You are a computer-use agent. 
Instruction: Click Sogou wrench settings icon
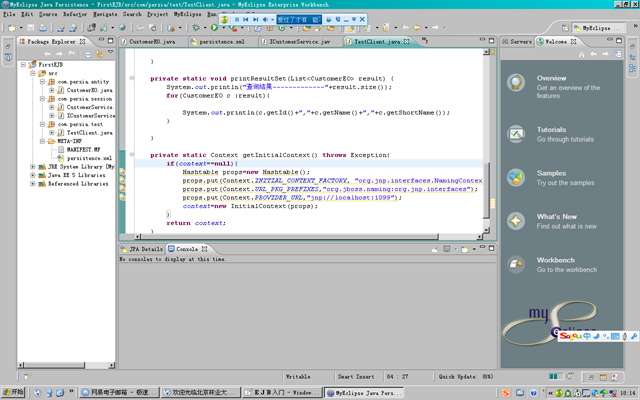pyautogui.click(x=633, y=336)
